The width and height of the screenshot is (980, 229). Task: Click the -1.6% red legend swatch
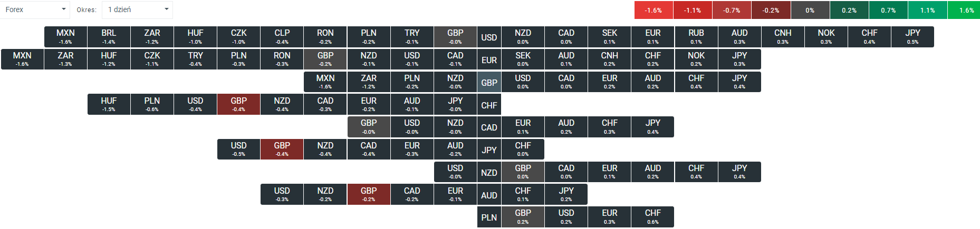coord(654,10)
